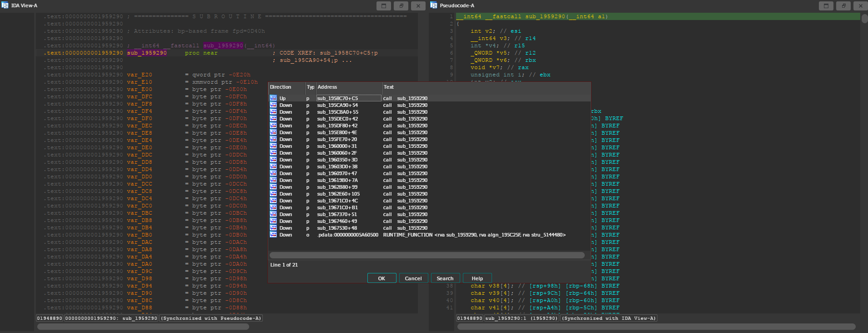This screenshot has width=868, height=333.
Task: Sort xrefs by the Address column header
Action: pyautogui.click(x=349, y=87)
